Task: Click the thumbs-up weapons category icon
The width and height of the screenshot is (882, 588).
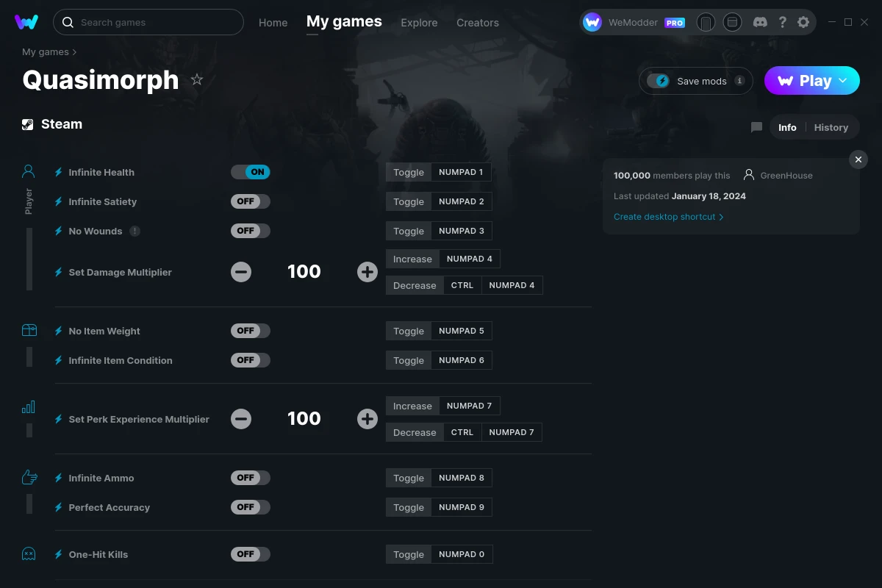Action: point(29,477)
